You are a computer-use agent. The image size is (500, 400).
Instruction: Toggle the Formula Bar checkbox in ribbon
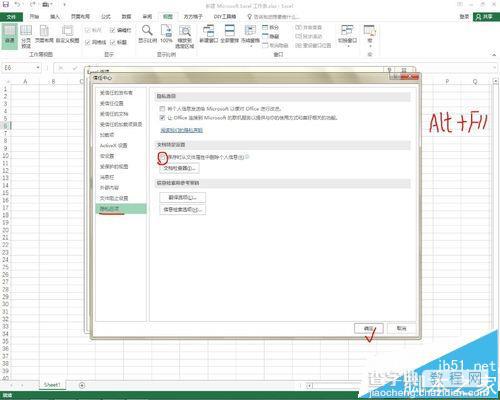[x=113, y=30]
